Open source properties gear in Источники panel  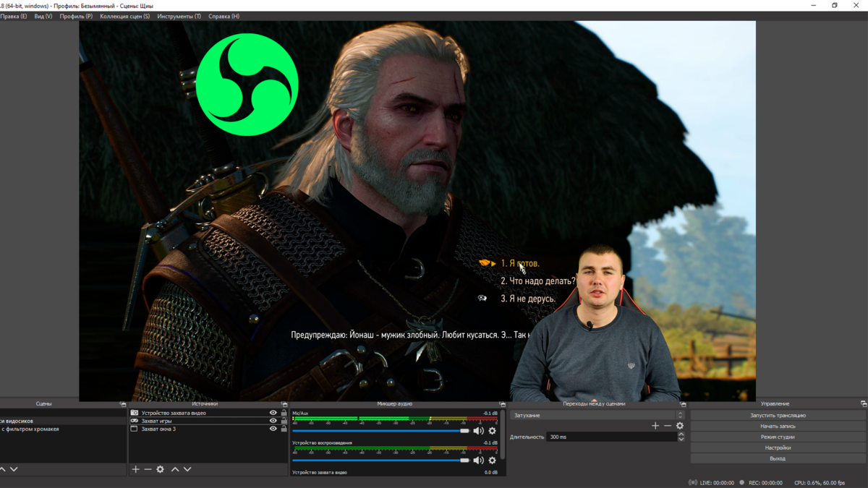tap(161, 469)
